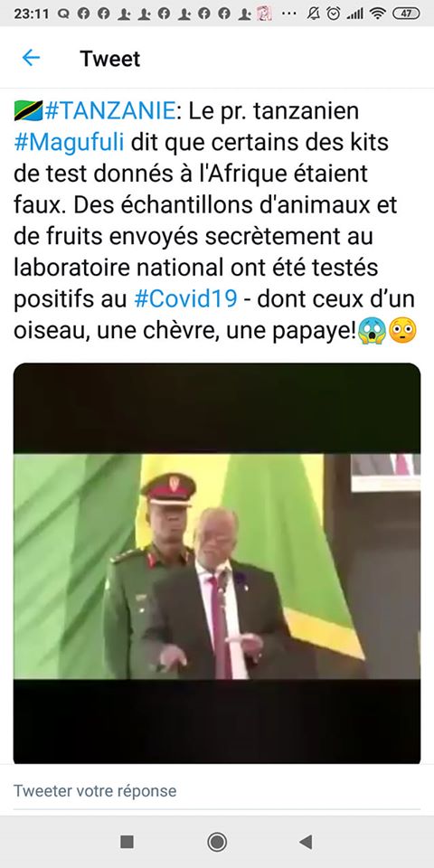Tap the Tanzania flag emoji
The width and height of the screenshot is (434, 868).
click(x=28, y=111)
